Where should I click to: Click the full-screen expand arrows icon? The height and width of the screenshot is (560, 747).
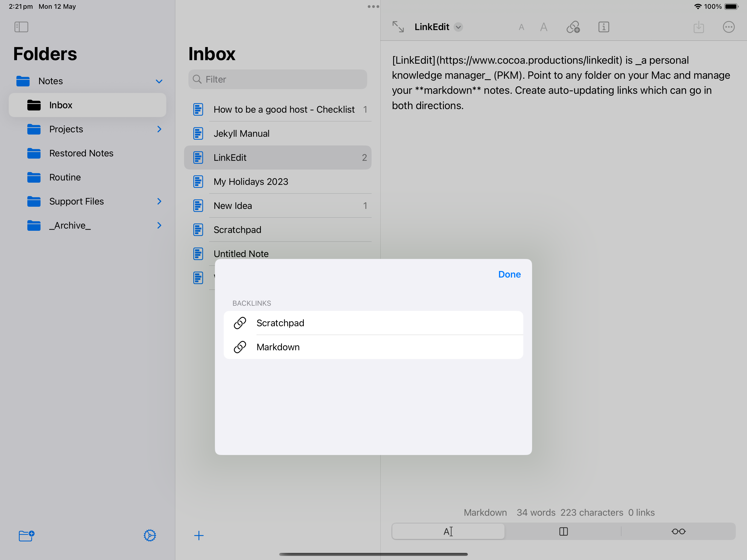(x=398, y=27)
